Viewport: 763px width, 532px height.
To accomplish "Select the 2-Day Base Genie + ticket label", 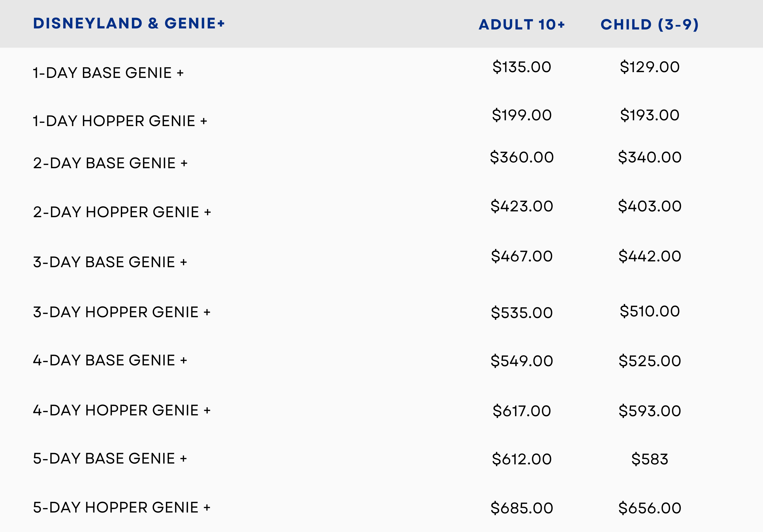I will pos(110,163).
